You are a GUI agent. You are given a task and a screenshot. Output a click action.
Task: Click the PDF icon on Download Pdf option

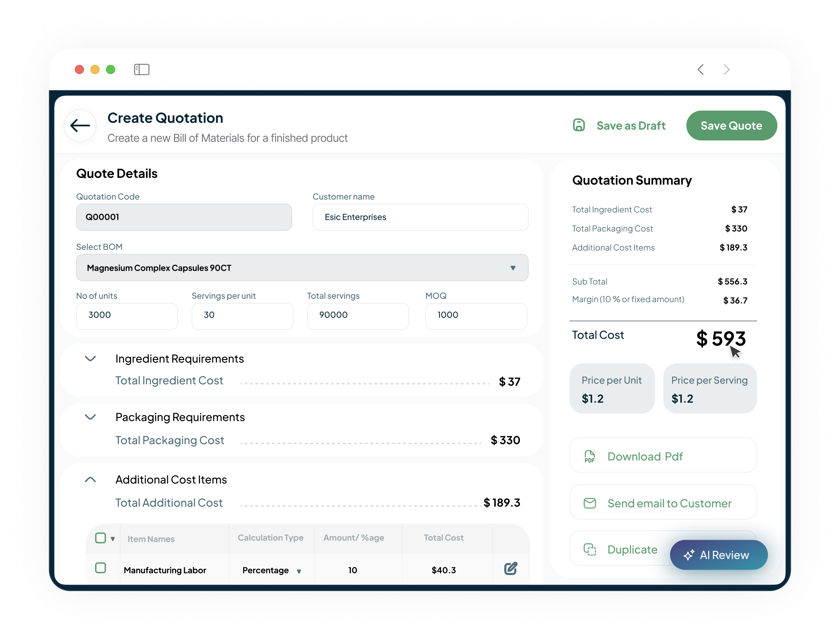pyautogui.click(x=590, y=456)
